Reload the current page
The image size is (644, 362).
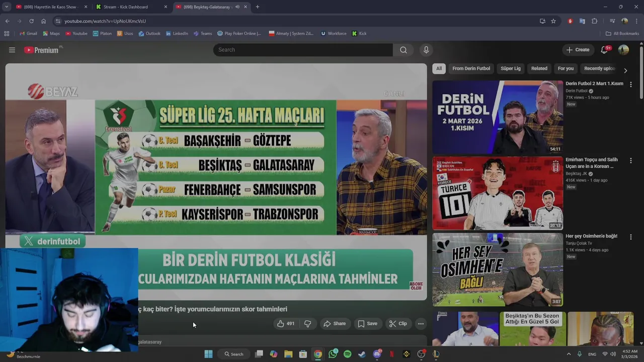pyautogui.click(x=31, y=21)
